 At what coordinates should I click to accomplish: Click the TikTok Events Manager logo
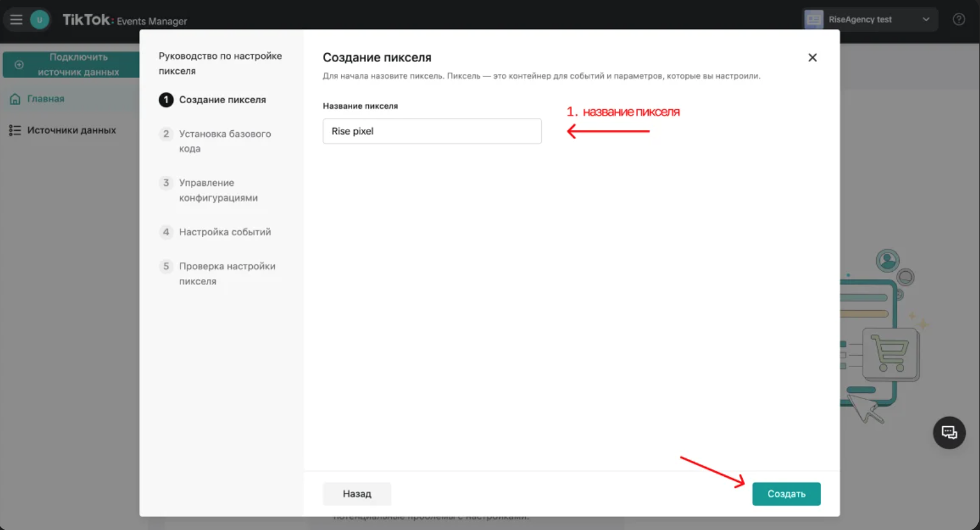click(x=124, y=20)
